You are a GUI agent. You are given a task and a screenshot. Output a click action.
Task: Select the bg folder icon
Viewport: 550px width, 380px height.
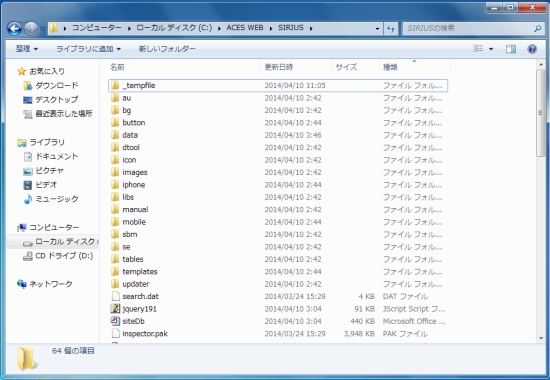click(115, 110)
